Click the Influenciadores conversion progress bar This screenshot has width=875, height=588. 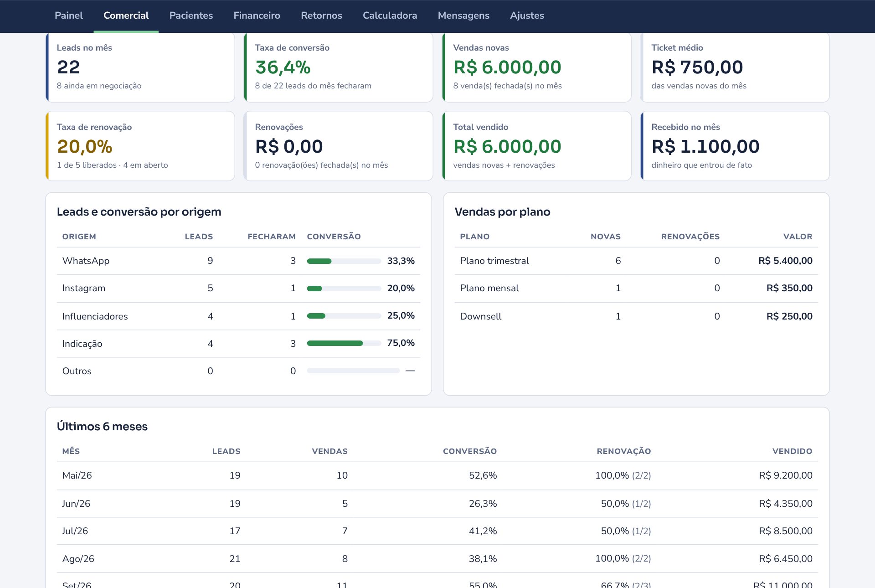click(344, 316)
